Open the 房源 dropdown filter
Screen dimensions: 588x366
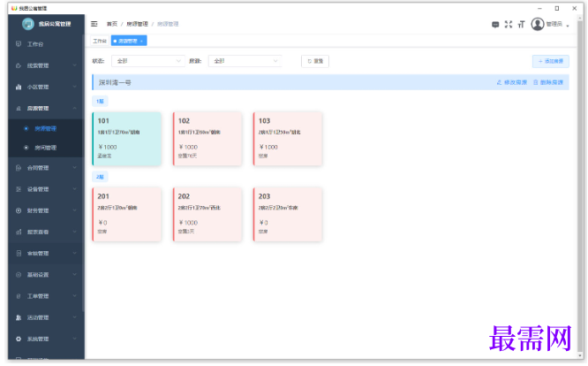[245, 61]
